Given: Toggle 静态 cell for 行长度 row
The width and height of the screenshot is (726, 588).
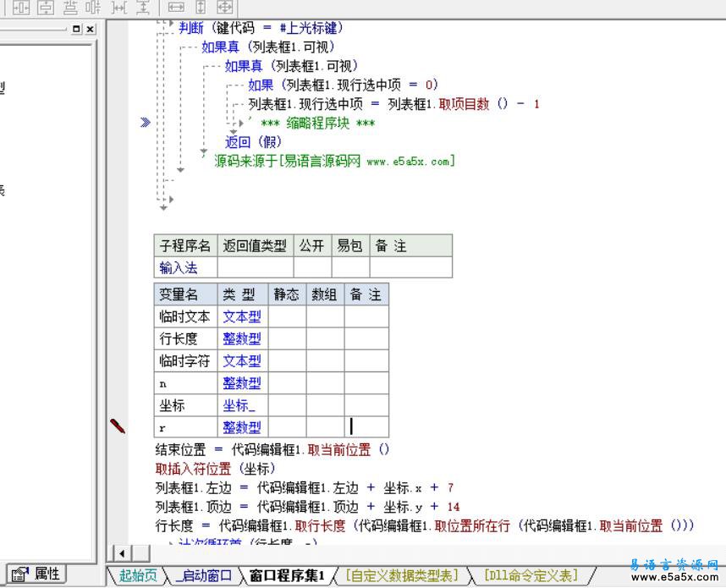Looking at the screenshot, I should 287,339.
